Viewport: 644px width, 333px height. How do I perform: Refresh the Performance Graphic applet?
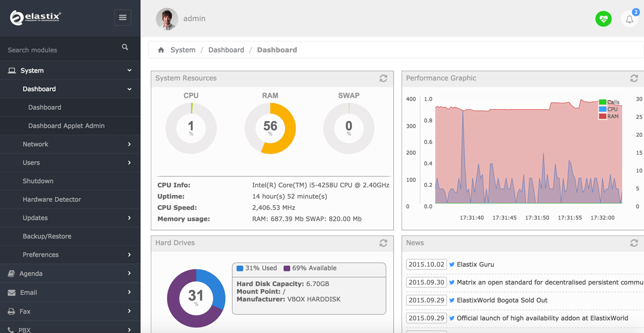(634, 78)
